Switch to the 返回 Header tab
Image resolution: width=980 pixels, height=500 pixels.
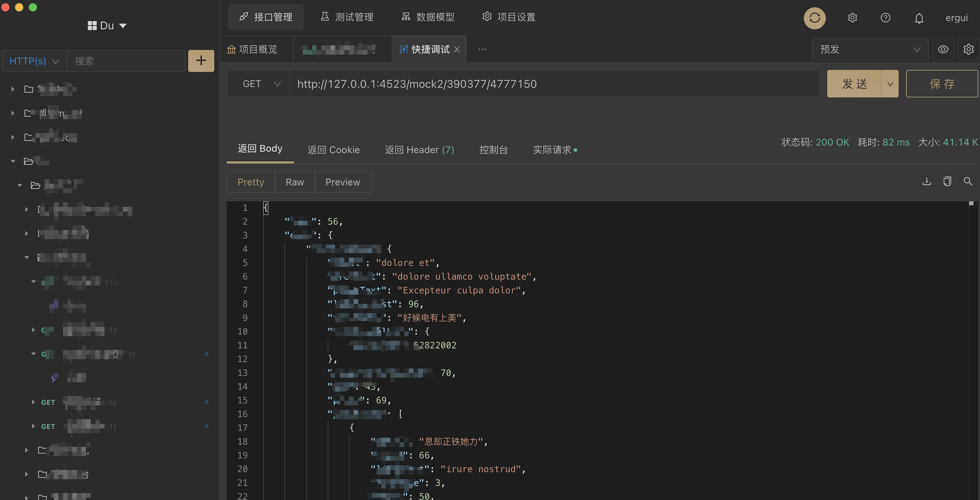click(x=419, y=150)
